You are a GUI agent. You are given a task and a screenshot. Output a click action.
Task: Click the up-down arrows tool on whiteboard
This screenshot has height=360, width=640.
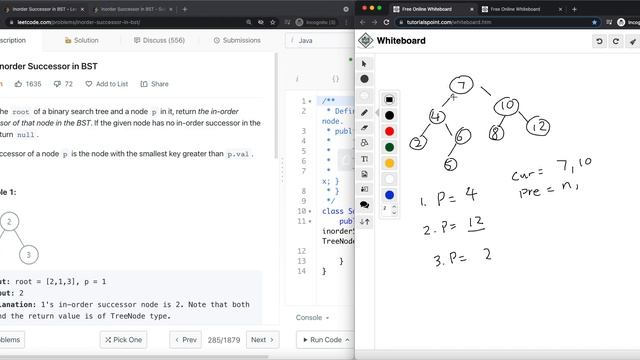tap(364, 222)
